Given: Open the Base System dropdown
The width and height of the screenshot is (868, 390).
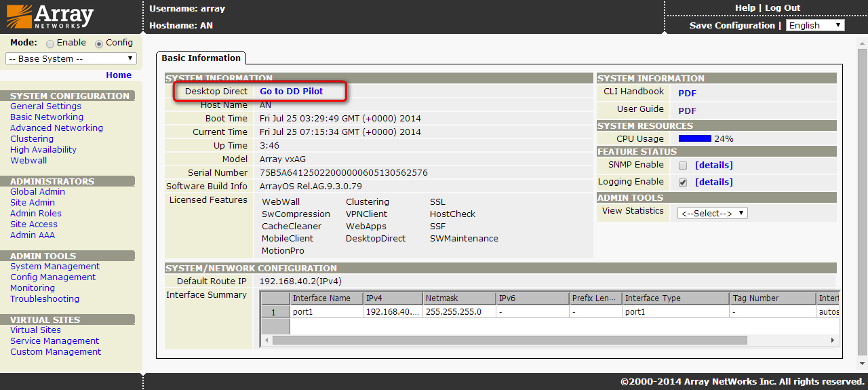Looking at the screenshot, I should pos(71,58).
